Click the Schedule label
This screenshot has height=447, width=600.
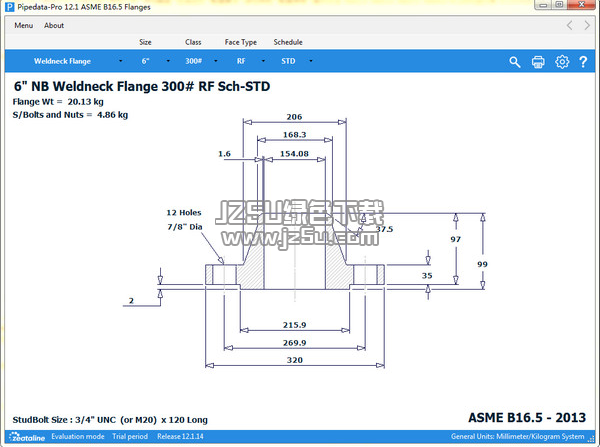tap(288, 42)
